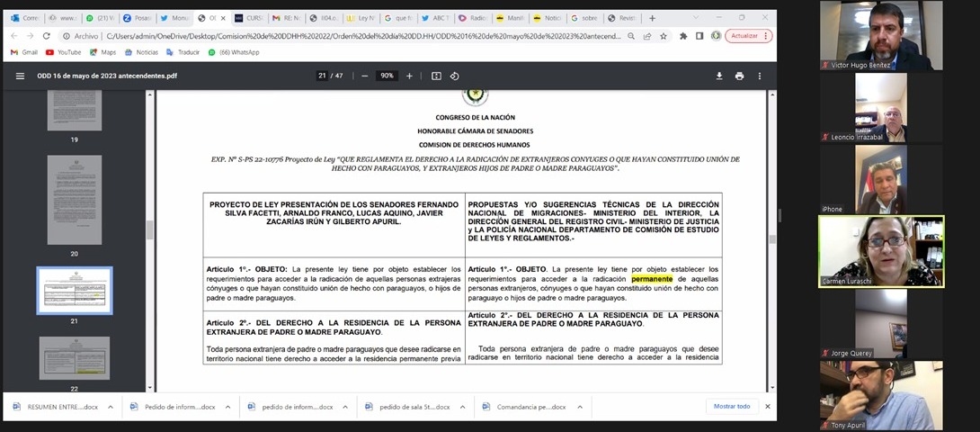Click the 90% zoom level field

387,76
